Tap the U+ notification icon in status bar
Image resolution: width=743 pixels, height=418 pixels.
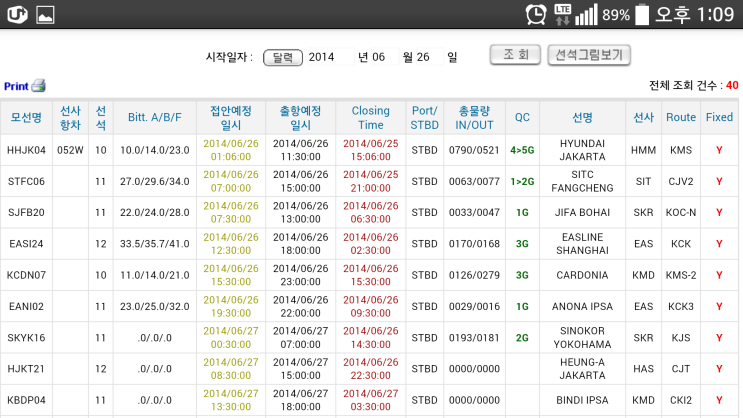[16, 14]
